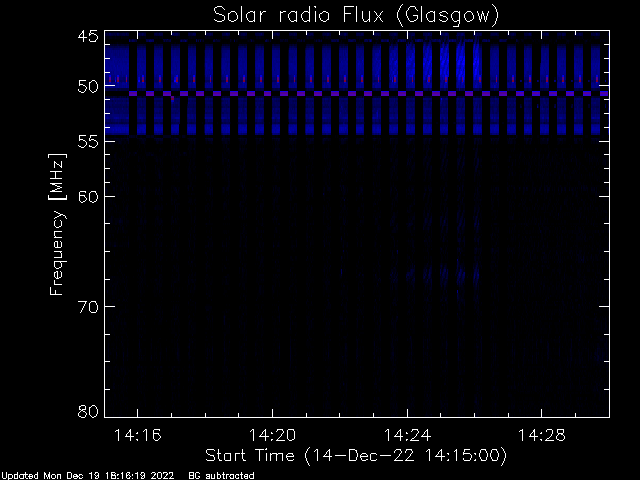
Task: Click the 'Updated Mon Dec 19 18:16:19 2022' text
Action: pos(87,476)
